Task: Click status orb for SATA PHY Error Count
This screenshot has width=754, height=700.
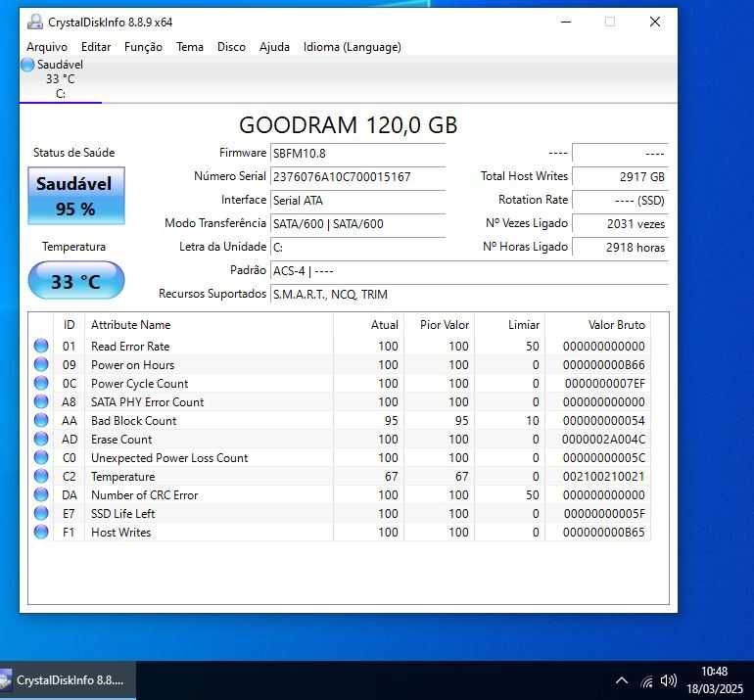Action: click(x=41, y=401)
